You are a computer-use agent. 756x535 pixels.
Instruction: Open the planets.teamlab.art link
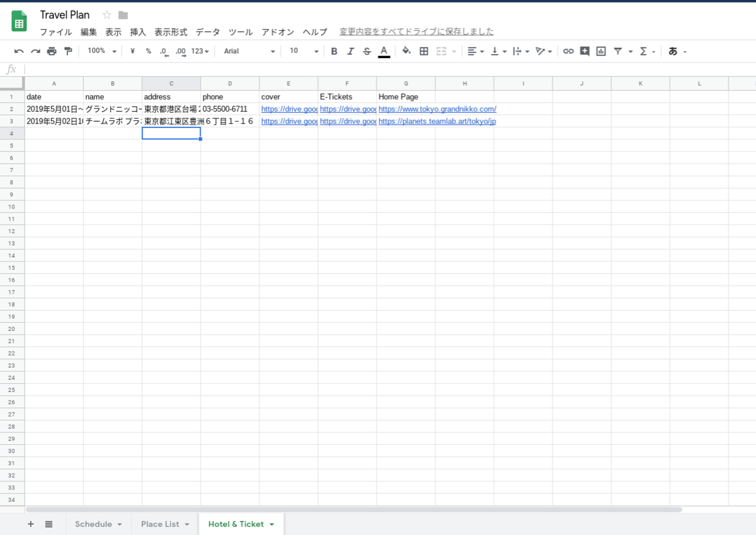[x=437, y=121]
